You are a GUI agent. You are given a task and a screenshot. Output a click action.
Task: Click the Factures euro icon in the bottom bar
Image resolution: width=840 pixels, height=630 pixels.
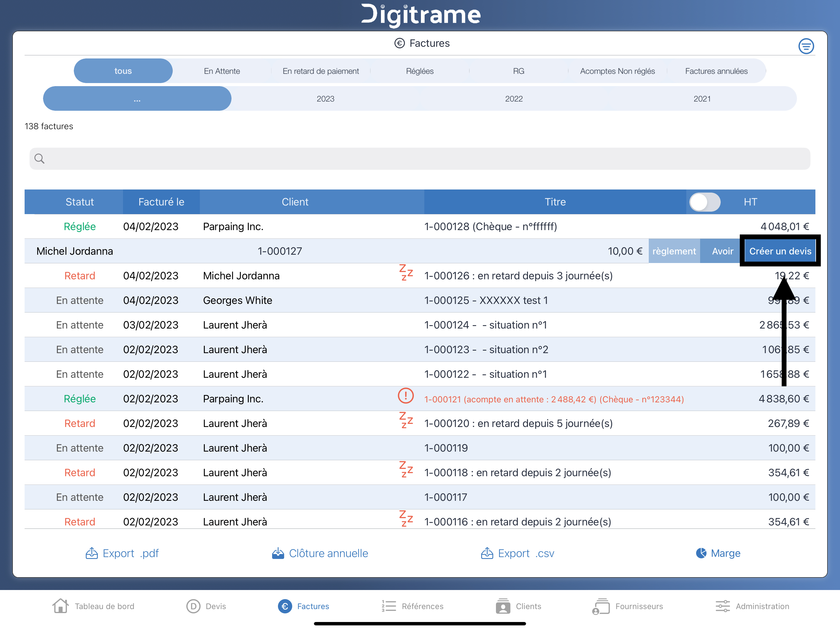(285, 606)
